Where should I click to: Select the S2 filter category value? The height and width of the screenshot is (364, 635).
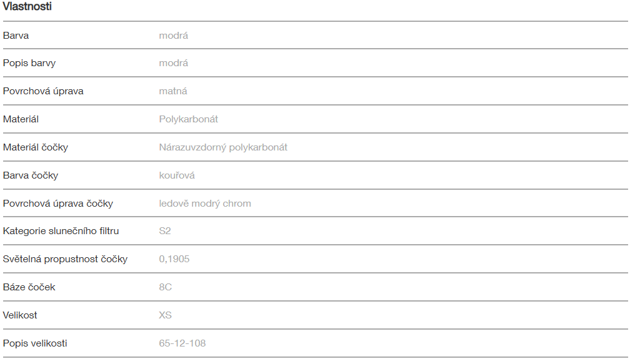(165, 231)
